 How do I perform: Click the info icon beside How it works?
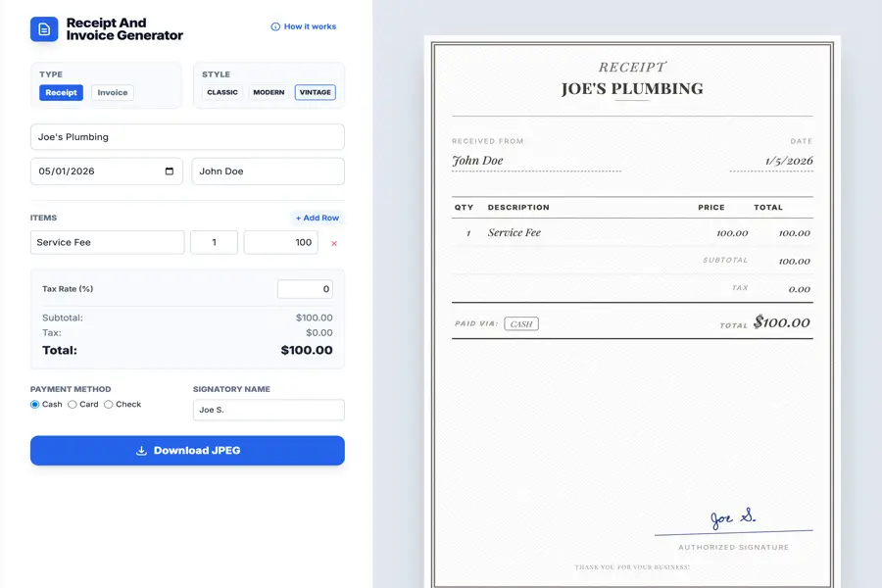(275, 26)
